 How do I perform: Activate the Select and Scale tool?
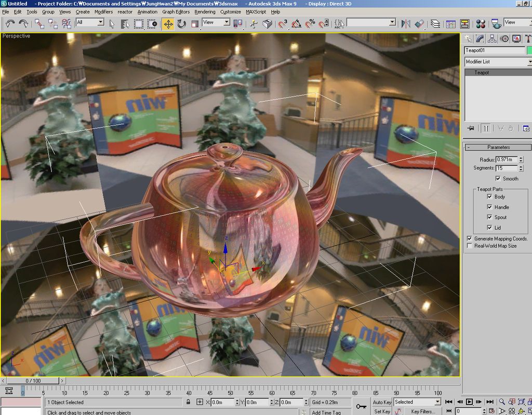click(x=195, y=23)
